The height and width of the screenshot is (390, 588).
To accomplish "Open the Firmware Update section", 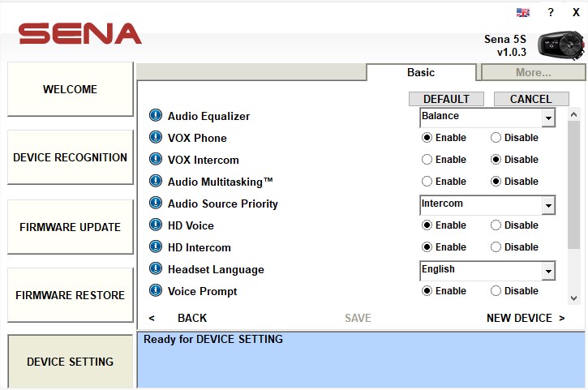I will pos(70,227).
